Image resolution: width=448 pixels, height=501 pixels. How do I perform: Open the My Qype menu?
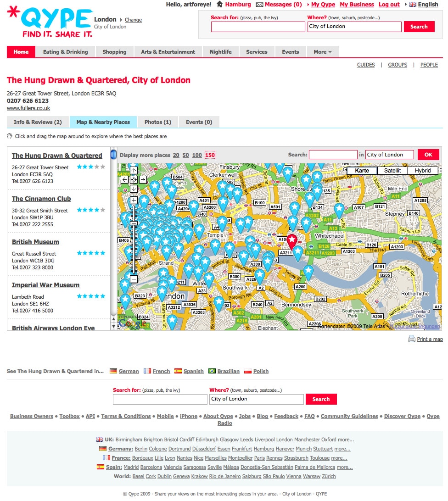(323, 5)
